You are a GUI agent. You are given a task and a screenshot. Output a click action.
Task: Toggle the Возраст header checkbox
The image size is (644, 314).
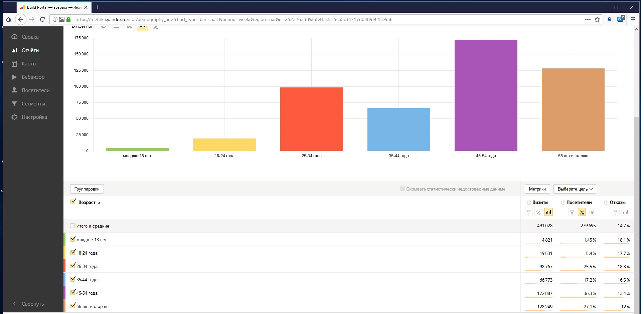[73, 202]
